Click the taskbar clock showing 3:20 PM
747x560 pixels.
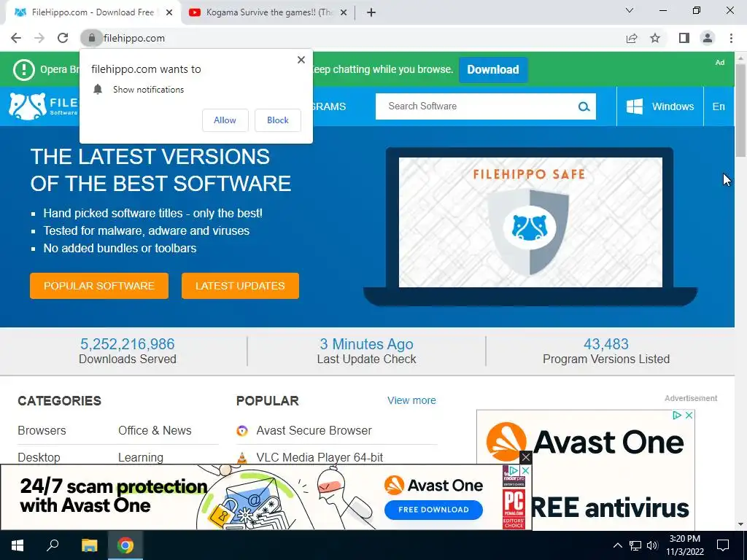684,545
